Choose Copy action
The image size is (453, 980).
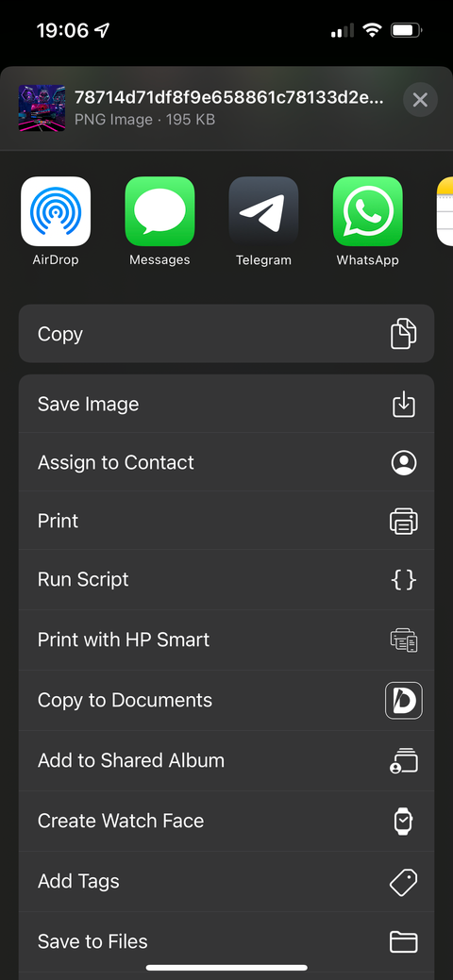click(x=226, y=334)
